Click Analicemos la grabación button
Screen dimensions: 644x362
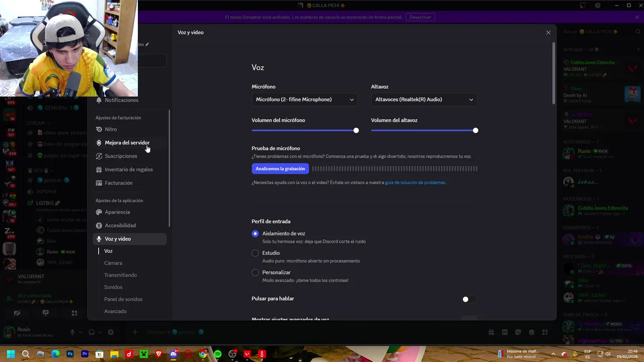coord(280,169)
